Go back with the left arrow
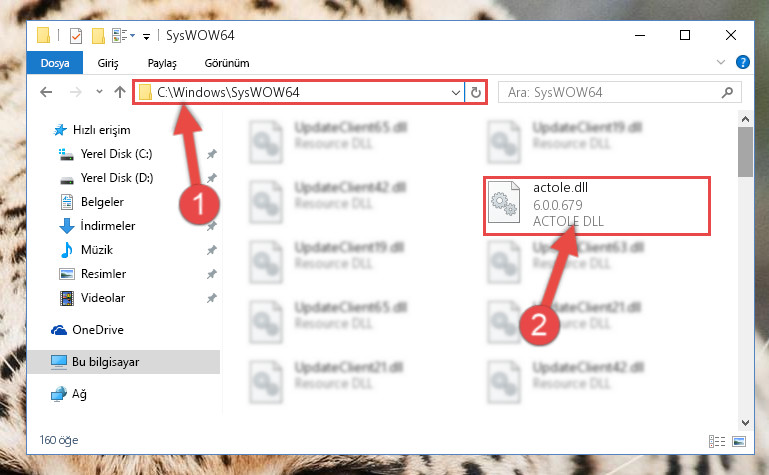The width and height of the screenshot is (769, 475). pos(46,92)
